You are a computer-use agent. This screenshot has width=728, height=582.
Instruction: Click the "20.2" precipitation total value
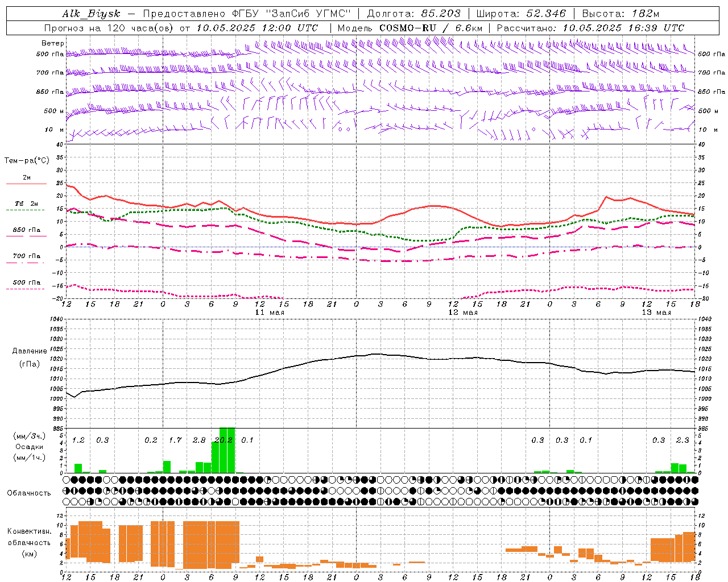pos(224,440)
